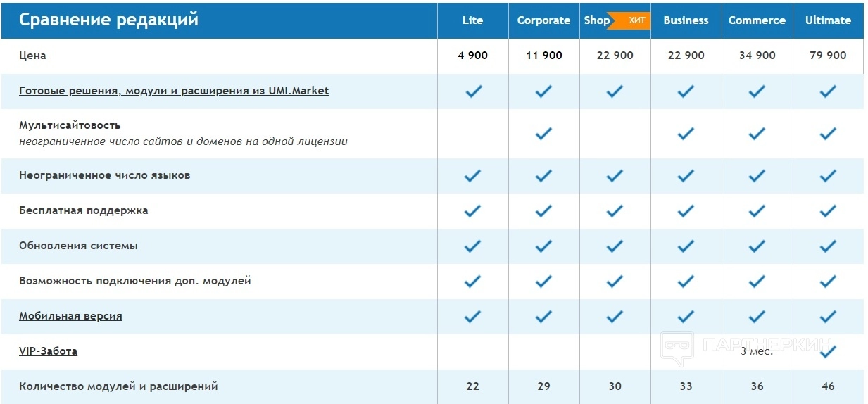Viewport: 868px width, 404px height.
Task: Select the Ultimate edition column header
Action: click(x=828, y=20)
